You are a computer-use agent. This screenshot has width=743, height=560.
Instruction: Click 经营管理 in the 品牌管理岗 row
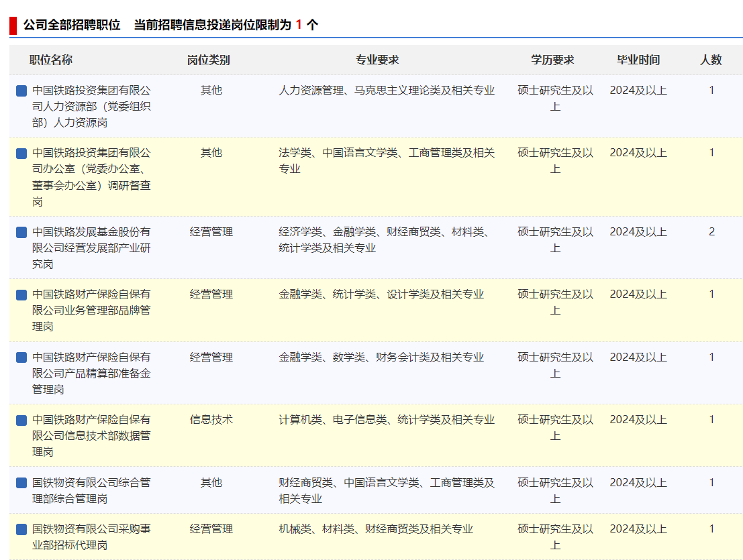211,294
